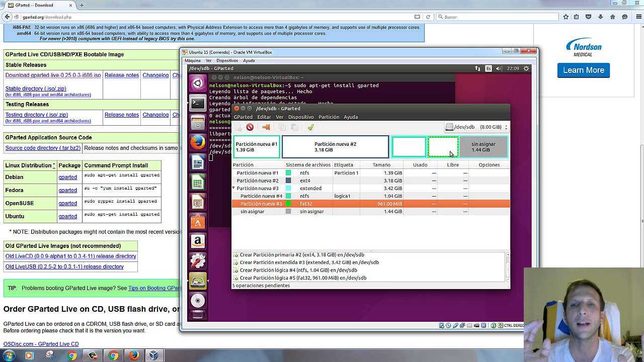This screenshot has width=644, height=362.
Task: Click the Firefox address bar gparted.org URL
Action: click(x=47, y=17)
